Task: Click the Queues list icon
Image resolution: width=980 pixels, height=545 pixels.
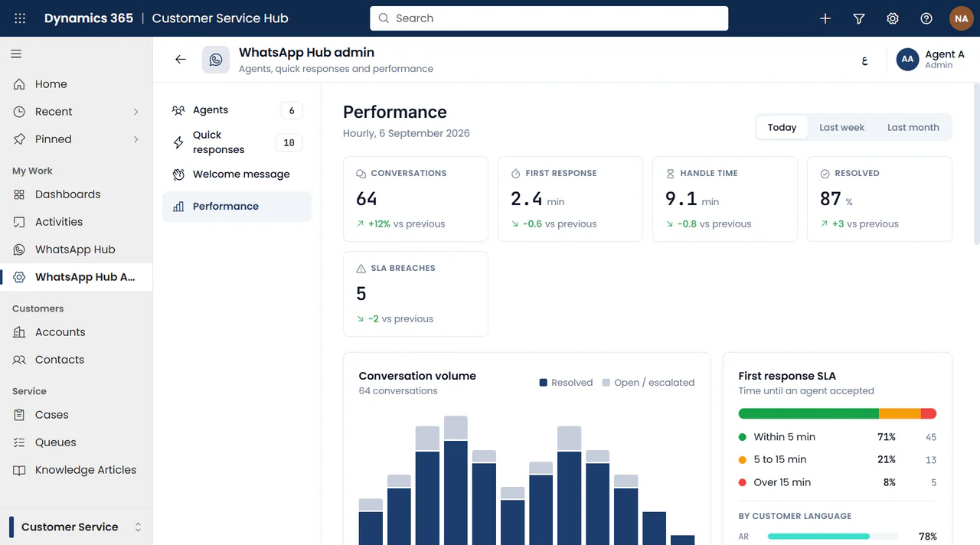Action: click(20, 442)
